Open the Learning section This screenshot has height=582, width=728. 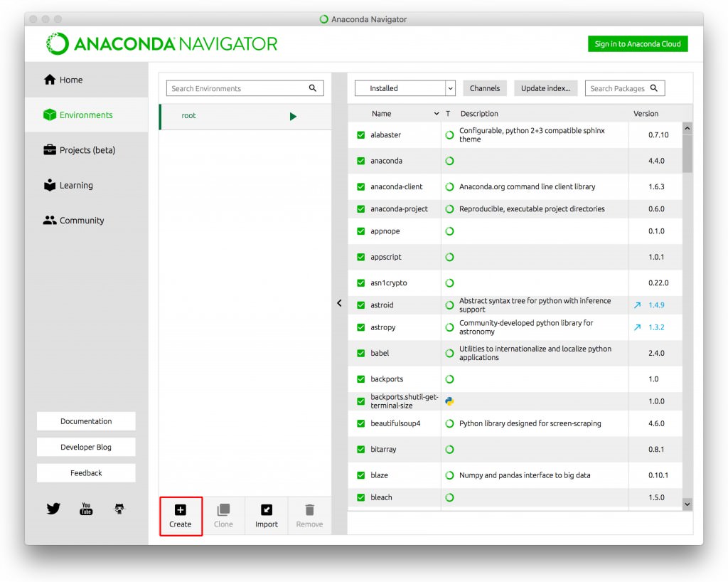[87, 185]
